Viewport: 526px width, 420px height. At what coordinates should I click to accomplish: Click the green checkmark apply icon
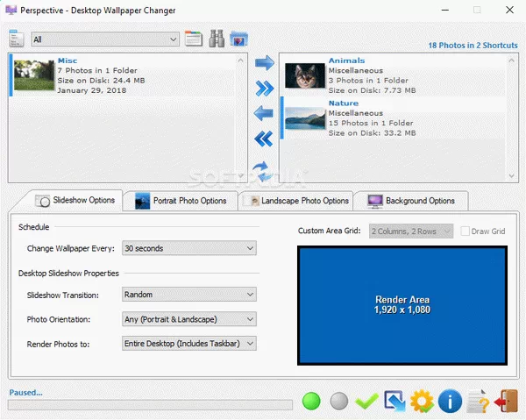[366, 402]
